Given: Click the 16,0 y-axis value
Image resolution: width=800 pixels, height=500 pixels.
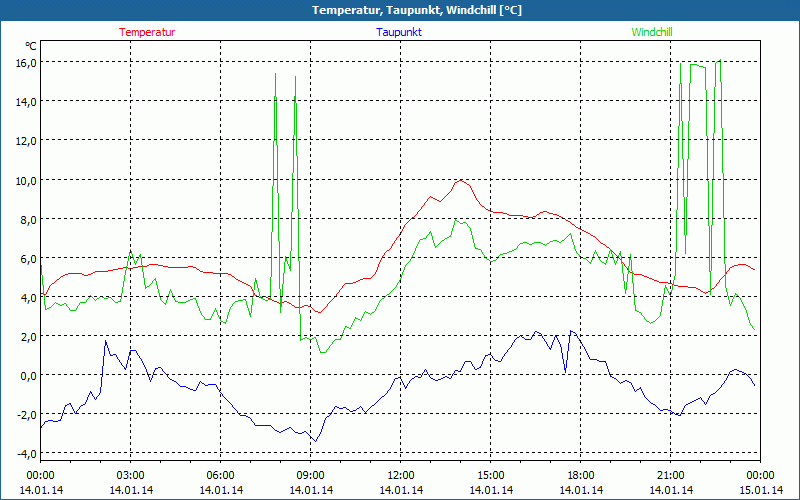Looking at the screenshot, I should [26, 63].
